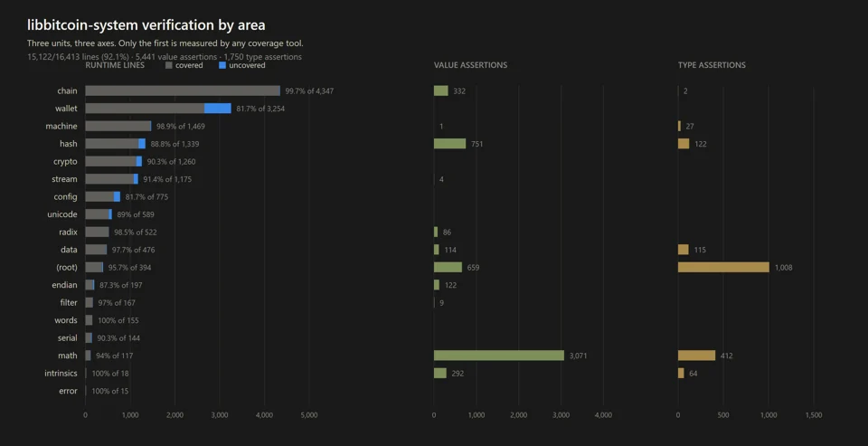This screenshot has width=868, height=446.
Task: Click the 99.7% of 4,347 chain label
Action: [x=309, y=90]
